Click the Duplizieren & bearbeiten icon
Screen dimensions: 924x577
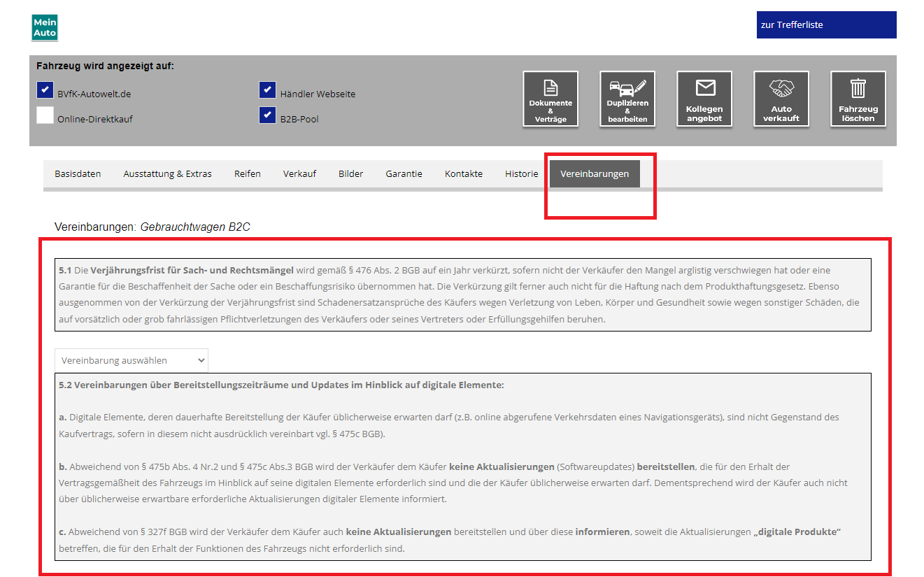point(627,99)
